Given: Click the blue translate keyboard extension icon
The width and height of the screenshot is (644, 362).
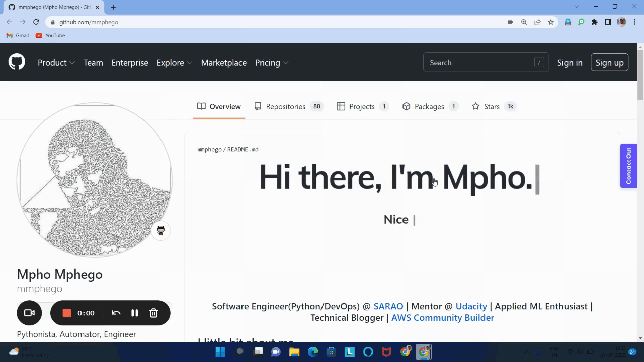Looking at the screenshot, I should pyautogui.click(x=568, y=22).
